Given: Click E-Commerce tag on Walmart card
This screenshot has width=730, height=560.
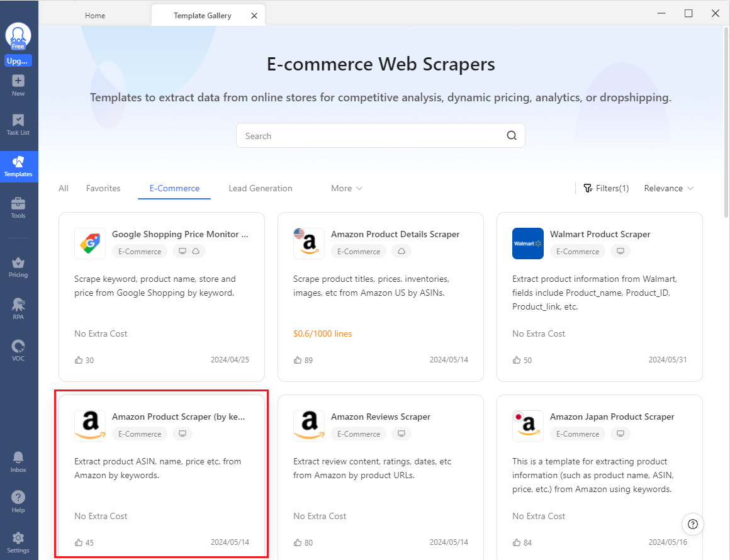Looking at the screenshot, I should [578, 252].
